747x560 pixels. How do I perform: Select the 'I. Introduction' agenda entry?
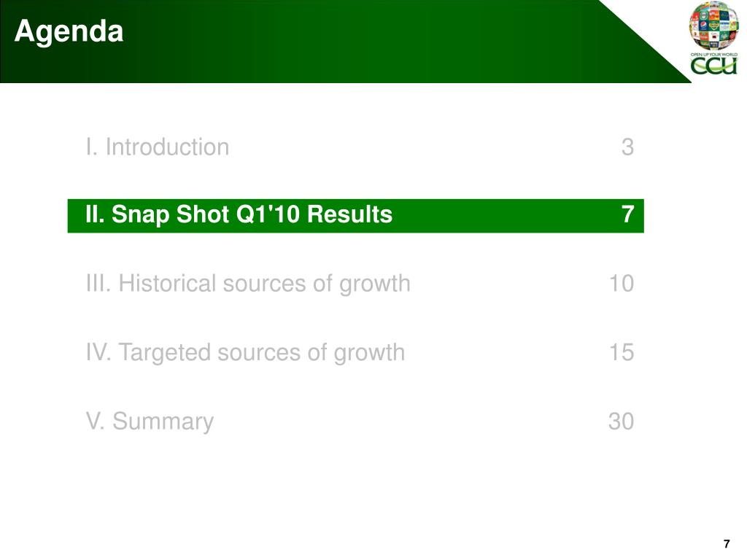[158, 147]
